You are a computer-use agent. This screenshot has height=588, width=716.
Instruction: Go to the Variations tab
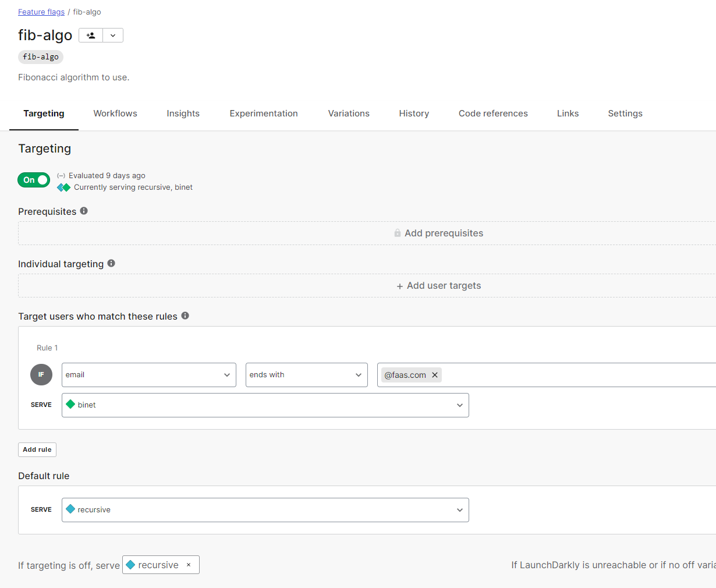(349, 114)
